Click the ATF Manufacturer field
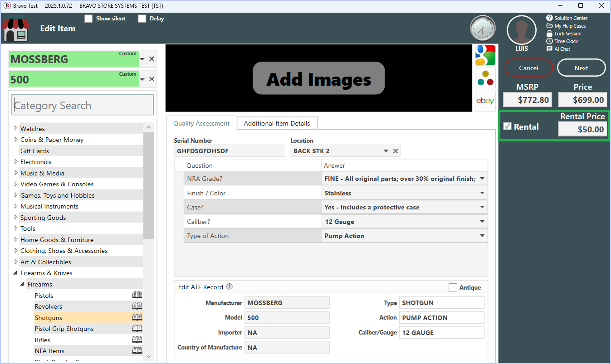The width and height of the screenshot is (611, 364). (x=287, y=303)
